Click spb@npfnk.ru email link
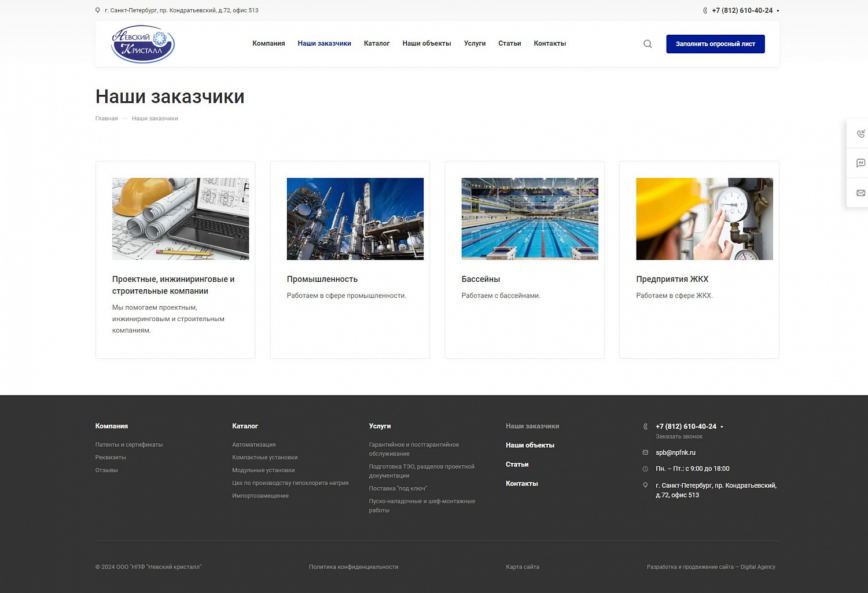Viewport: 868px width, 593px height. click(675, 453)
